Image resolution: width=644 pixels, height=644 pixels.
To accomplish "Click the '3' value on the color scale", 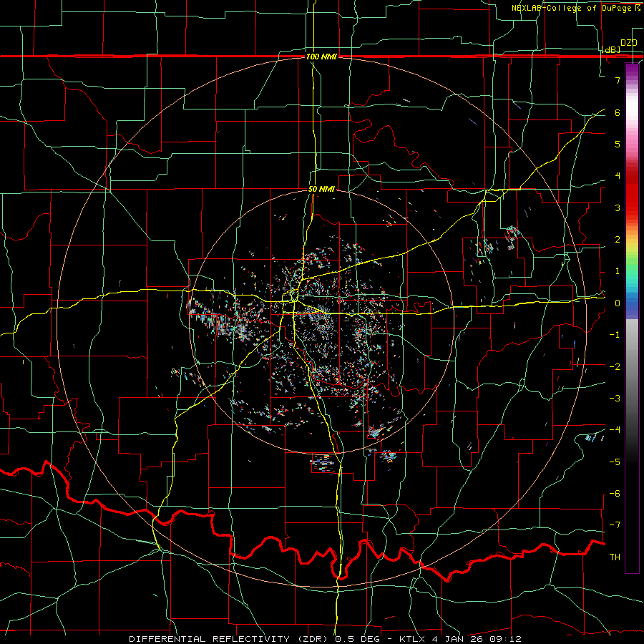I will click(x=618, y=208).
